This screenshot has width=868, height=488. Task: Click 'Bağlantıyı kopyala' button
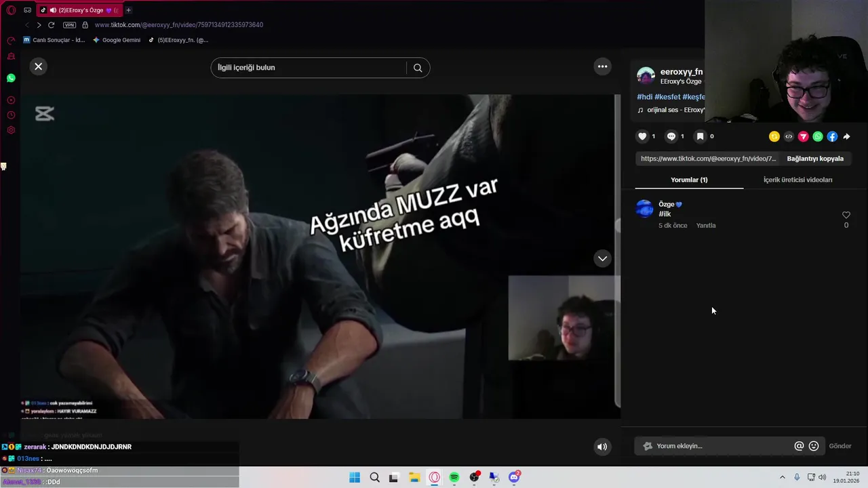point(815,159)
